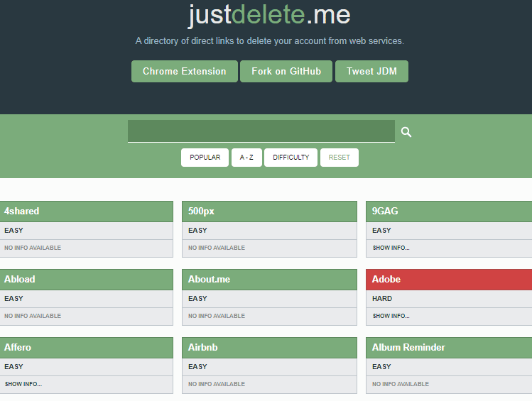Expand Show Info for Adobe
This screenshot has width=532, height=401.
tap(391, 316)
